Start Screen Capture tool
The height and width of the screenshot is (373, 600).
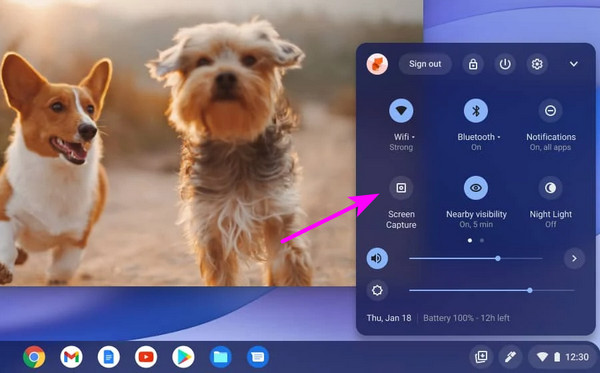click(401, 188)
